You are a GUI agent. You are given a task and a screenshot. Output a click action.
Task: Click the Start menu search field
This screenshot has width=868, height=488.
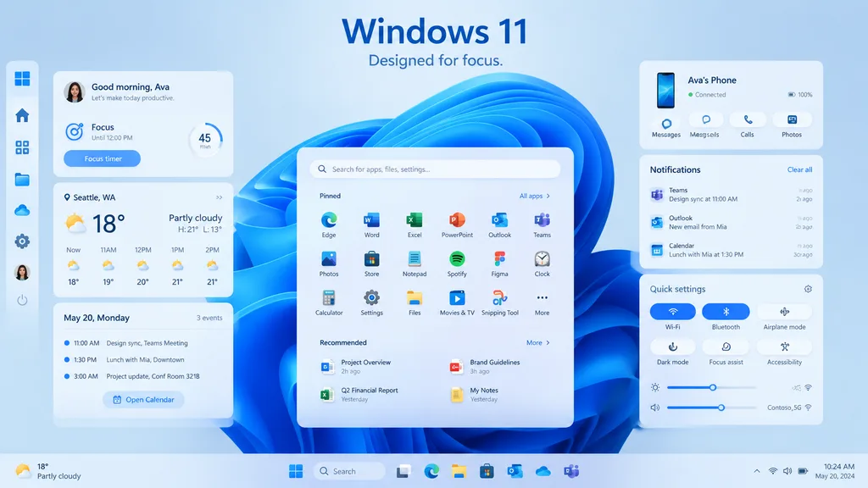point(435,169)
